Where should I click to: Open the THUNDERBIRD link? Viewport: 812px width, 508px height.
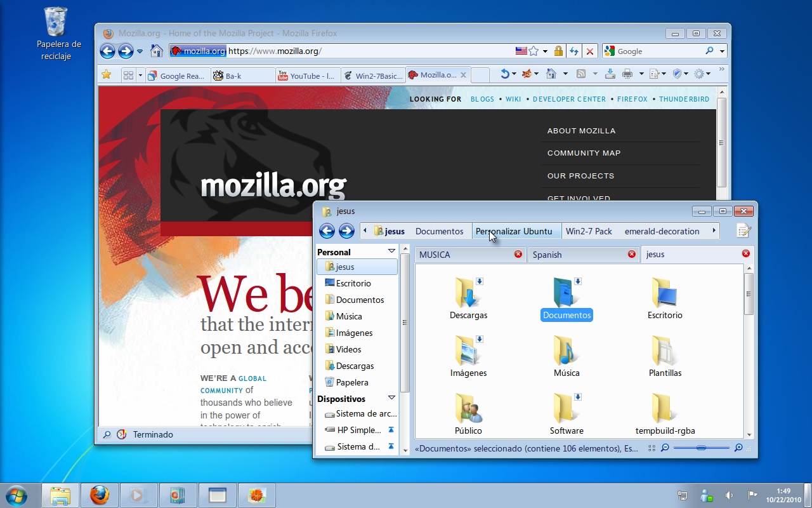click(x=684, y=99)
